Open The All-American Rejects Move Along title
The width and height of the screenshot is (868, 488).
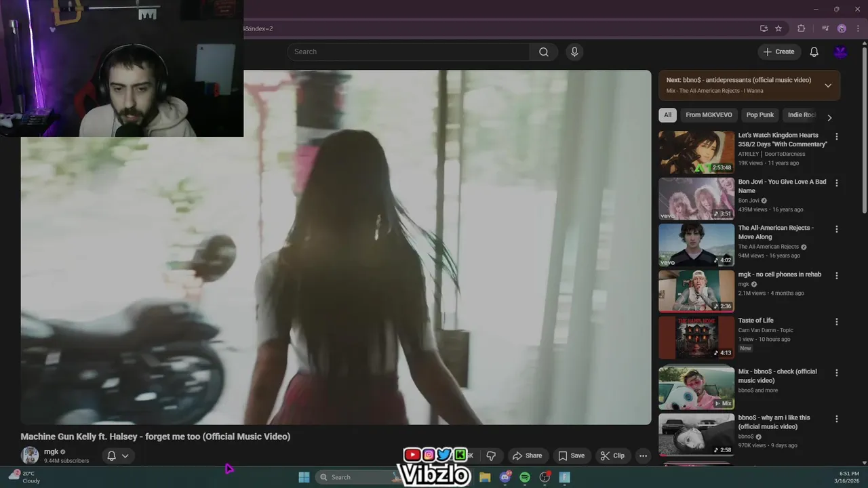tap(776, 232)
